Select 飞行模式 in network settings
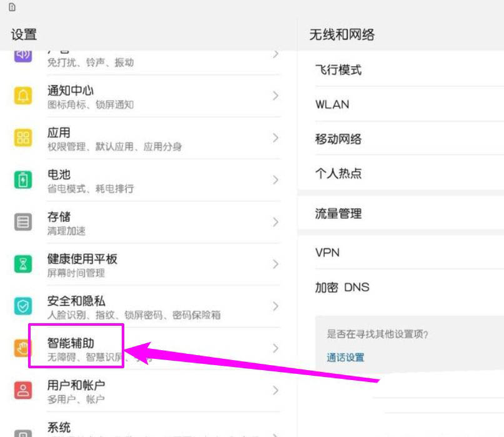The image size is (504, 437). click(x=338, y=70)
